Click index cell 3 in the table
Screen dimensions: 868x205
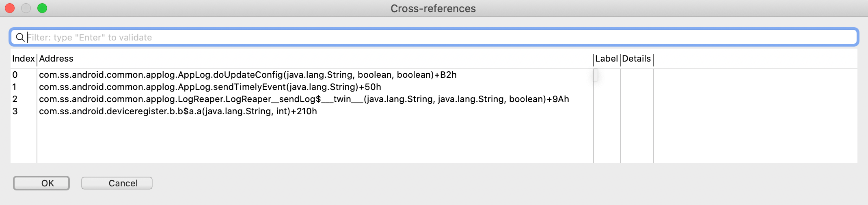[x=15, y=111]
